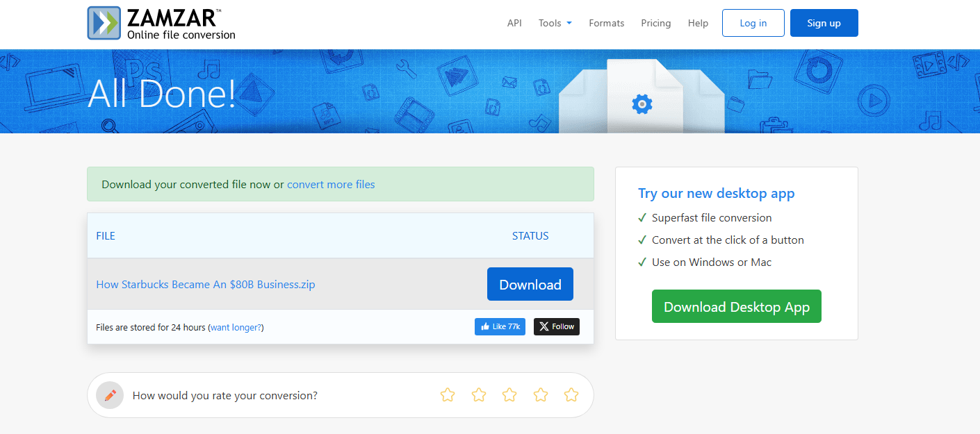Open the Tools dropdown menu
The image size is (980, 434).
tap(555, 23)
